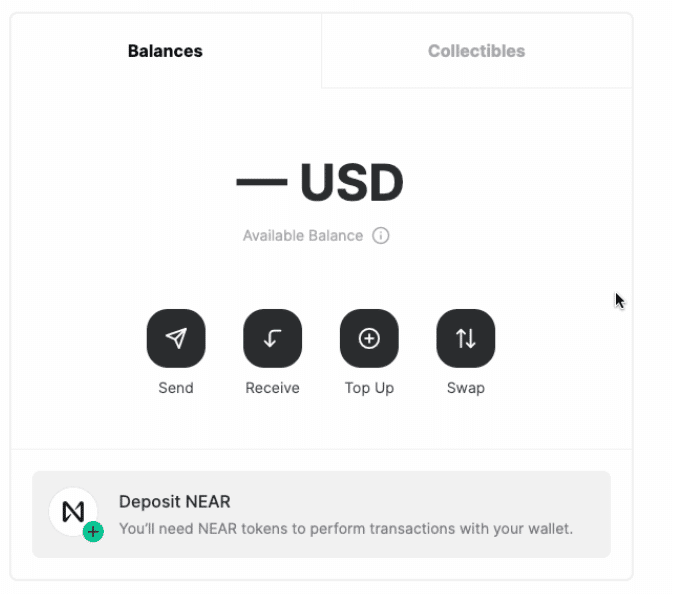
Task: Click the Swap text label
Action: 466,388
